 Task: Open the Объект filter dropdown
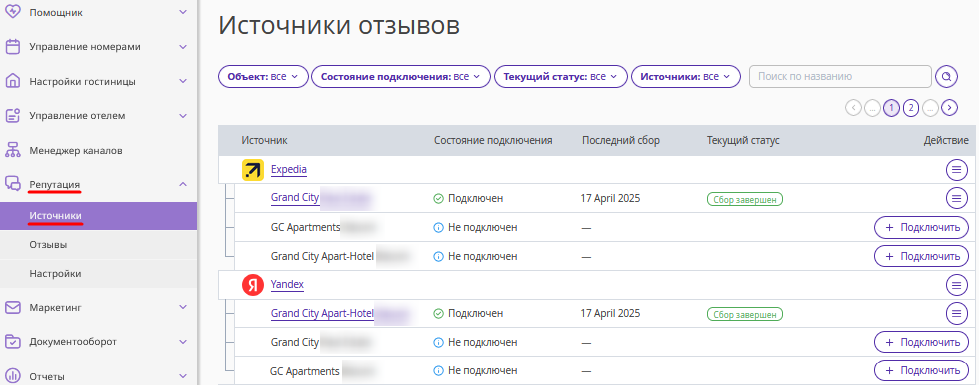pyautogui.click(x=263, y=77)
